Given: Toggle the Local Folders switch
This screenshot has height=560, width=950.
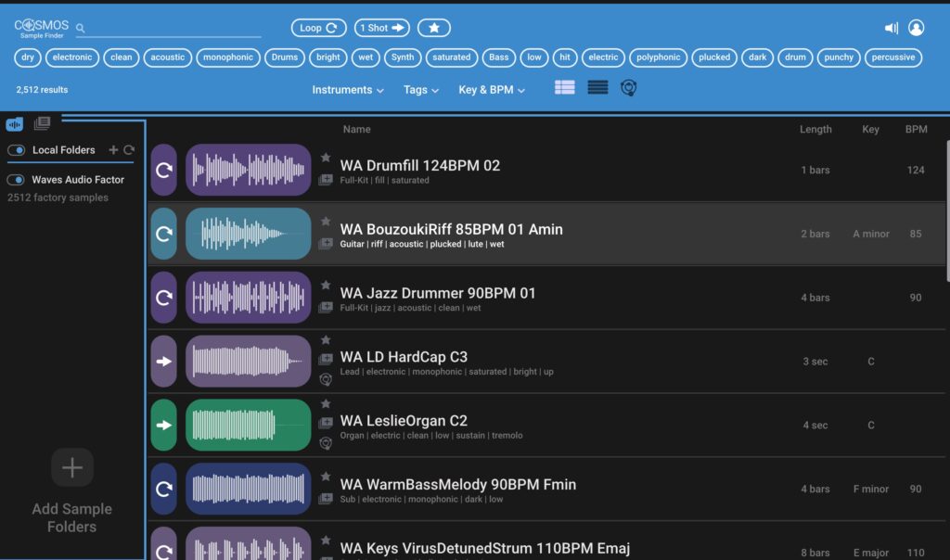Looking at the screenshot, I should click(x=16, y=150).
